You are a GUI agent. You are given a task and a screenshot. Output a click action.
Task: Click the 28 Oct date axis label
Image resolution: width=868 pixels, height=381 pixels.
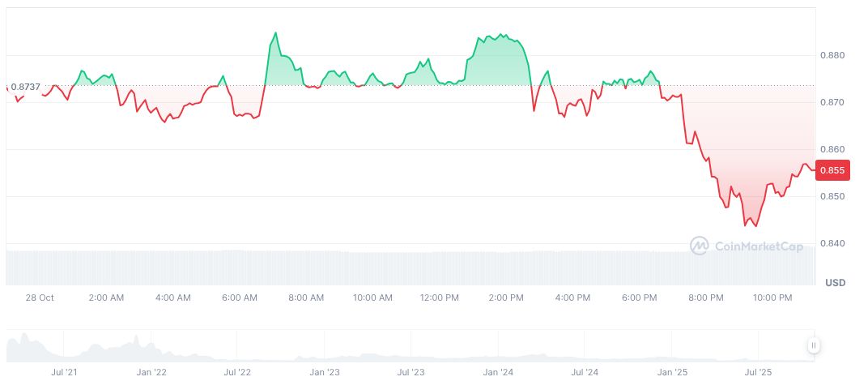39,298
